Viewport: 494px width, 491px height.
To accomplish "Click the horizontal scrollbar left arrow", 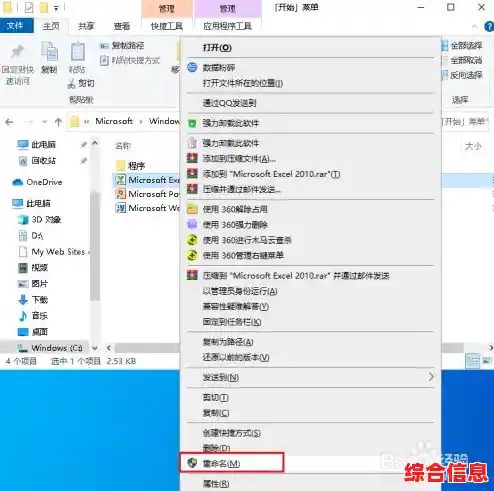I will click(109, 348).
